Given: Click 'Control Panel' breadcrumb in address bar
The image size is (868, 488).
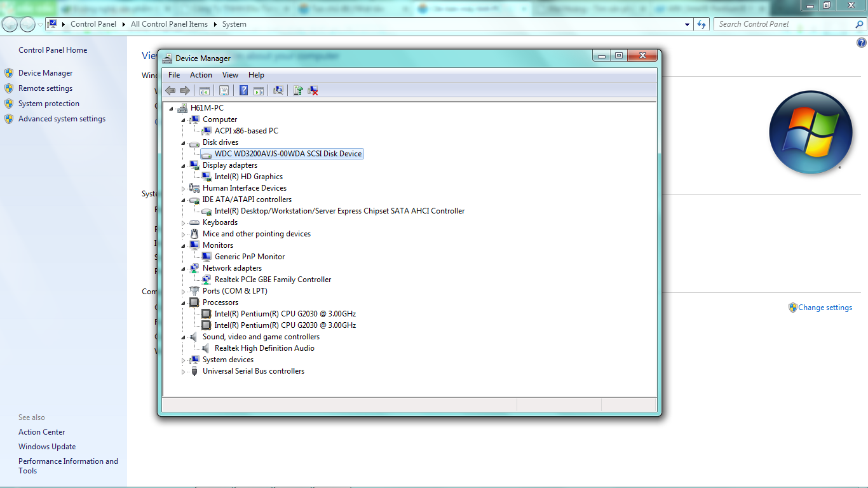Looking at the screenshot, I should tap(93, 24).
